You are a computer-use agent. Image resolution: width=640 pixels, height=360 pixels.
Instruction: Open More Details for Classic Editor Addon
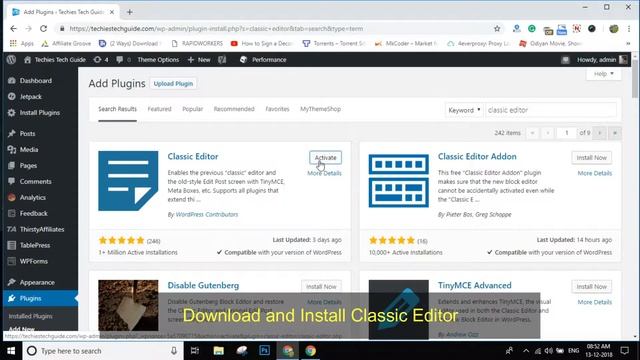point(595,173)
